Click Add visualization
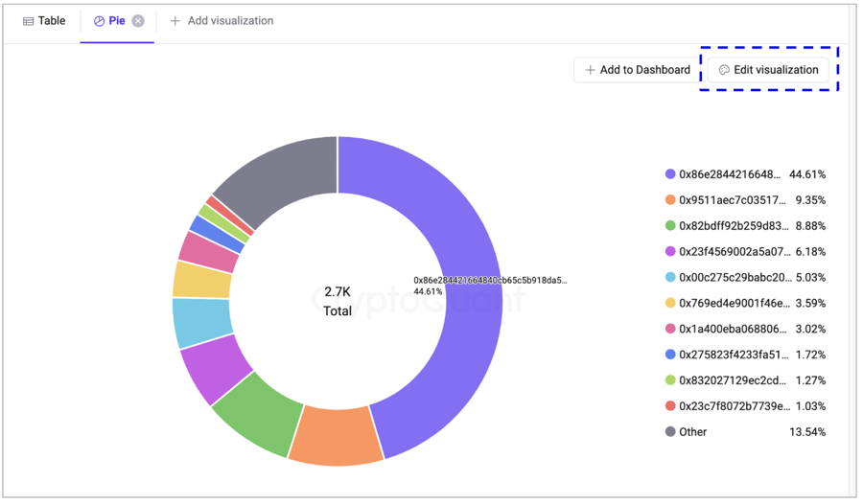Image resolution: width=863 pixels, height=504 pixels. point(222,21)
